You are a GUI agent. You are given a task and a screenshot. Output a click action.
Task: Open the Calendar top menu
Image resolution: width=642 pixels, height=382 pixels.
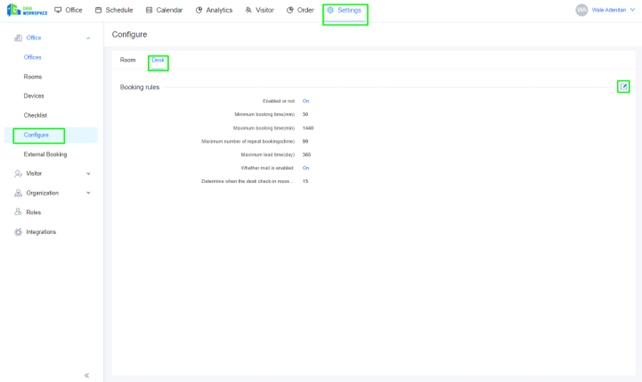pyautogui.click(x=164, y=10)
